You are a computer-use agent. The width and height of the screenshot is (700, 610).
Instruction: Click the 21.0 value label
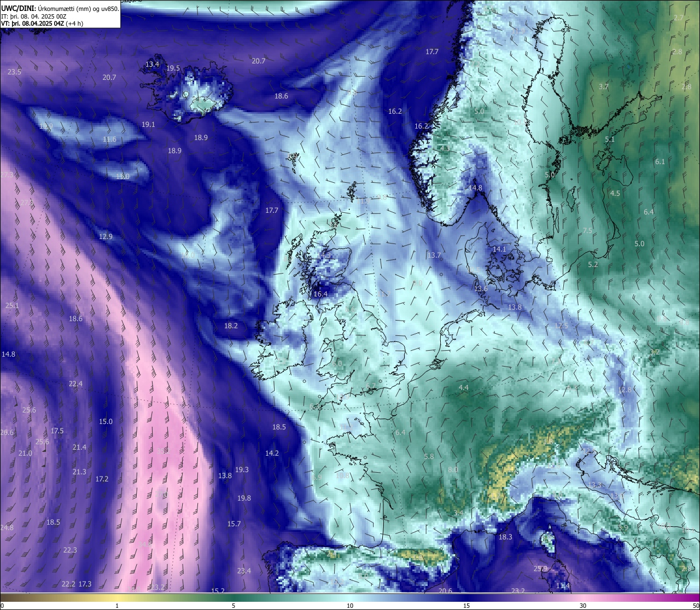point(25,453)
